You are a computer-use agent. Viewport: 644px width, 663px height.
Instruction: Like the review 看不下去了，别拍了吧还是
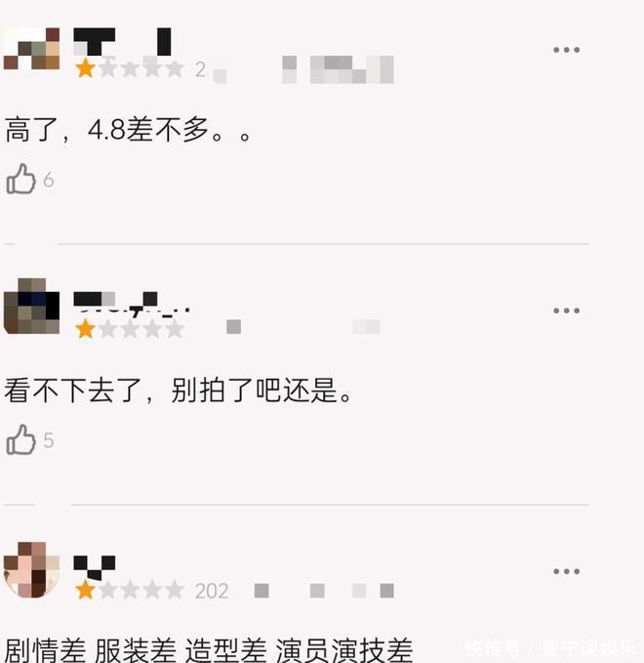(20, 439)
